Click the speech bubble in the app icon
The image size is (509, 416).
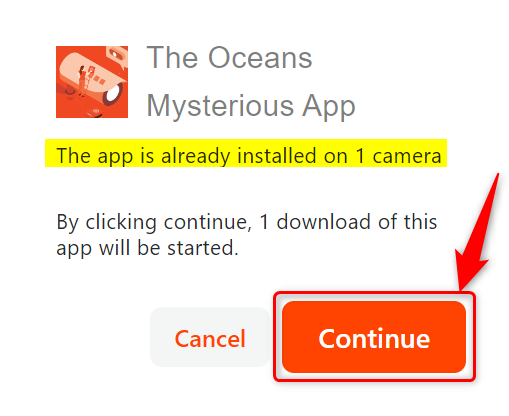pos(117,56)
